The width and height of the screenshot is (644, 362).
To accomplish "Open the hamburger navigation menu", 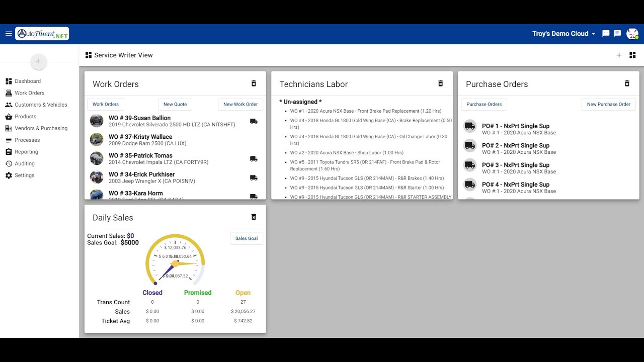I will (x=9, y=34).
